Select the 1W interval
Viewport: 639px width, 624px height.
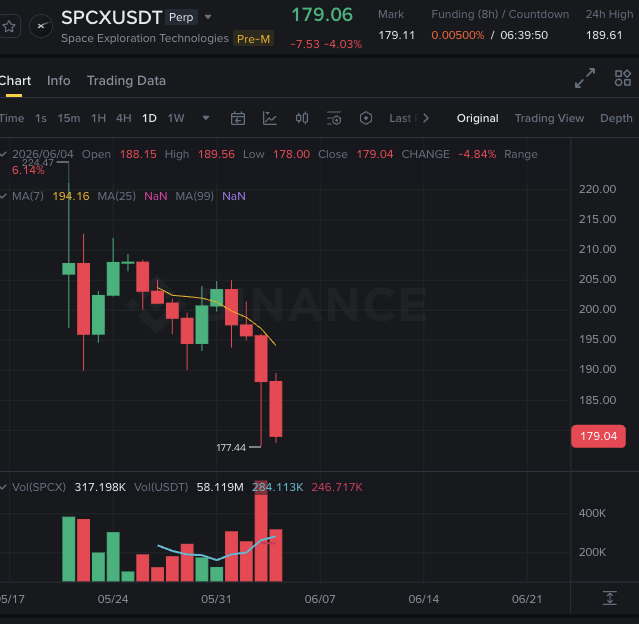176,118
